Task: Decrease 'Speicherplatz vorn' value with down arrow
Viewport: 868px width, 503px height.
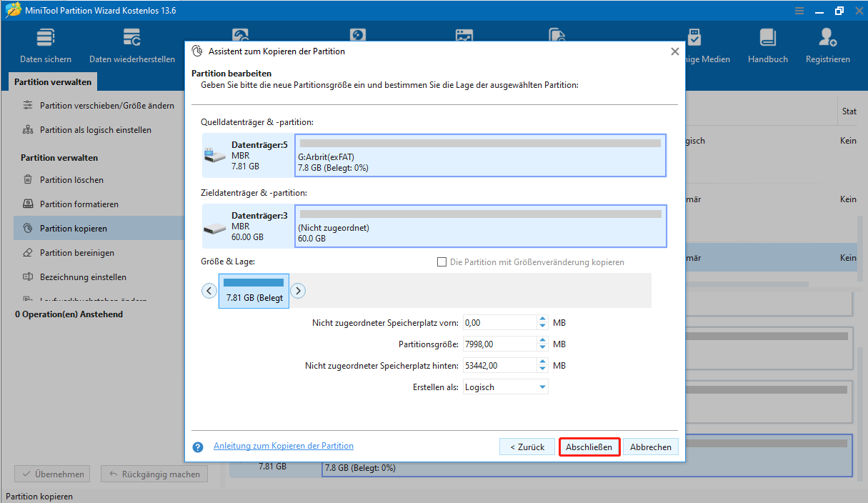Action: (543, 327)
